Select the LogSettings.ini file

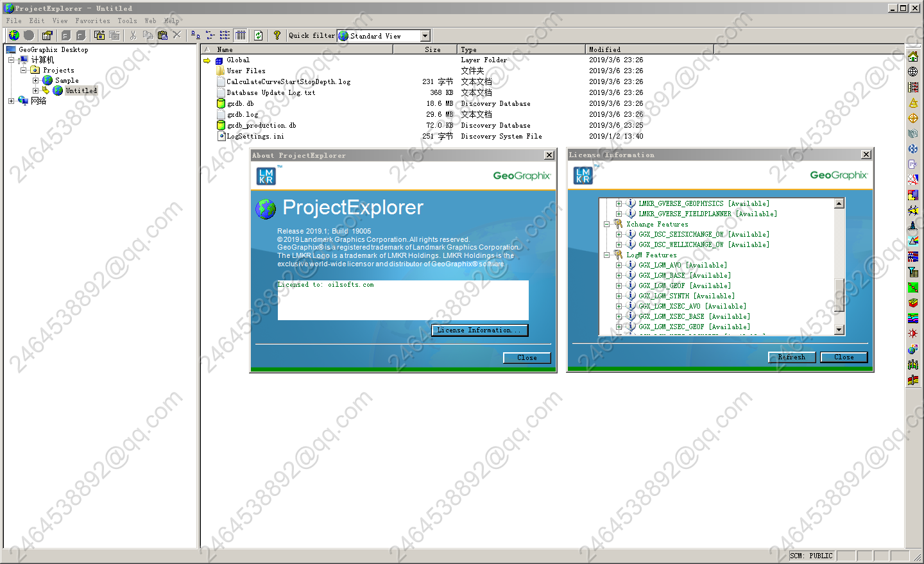pos(255,136)
